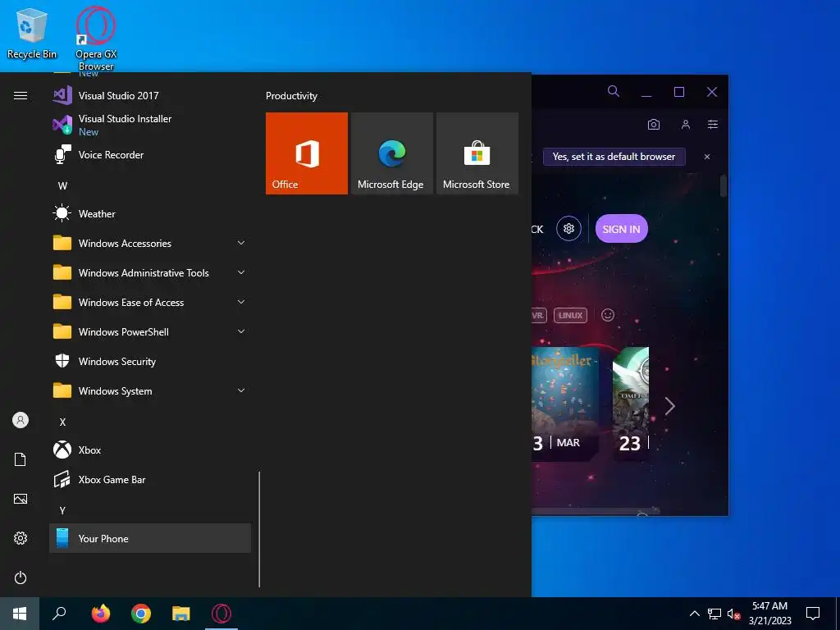Jump to letter Y section header
This screenshot has width=840, height=630.
pos(62,510)
